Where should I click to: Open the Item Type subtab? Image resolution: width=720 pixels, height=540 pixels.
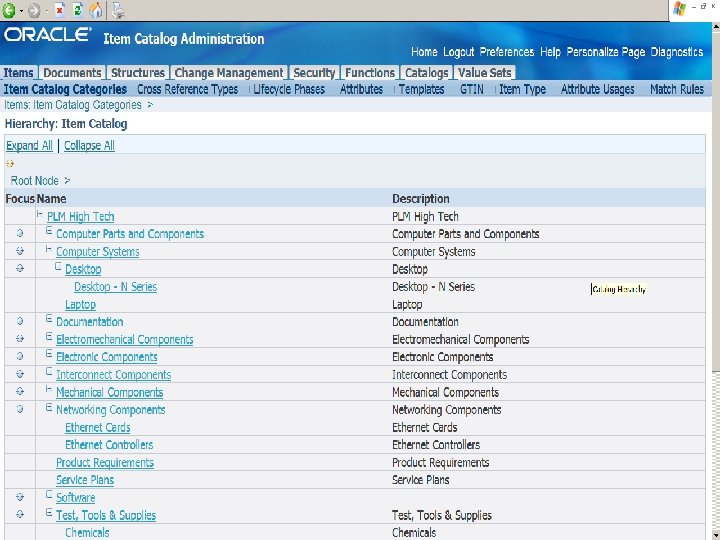pos(523,89)
